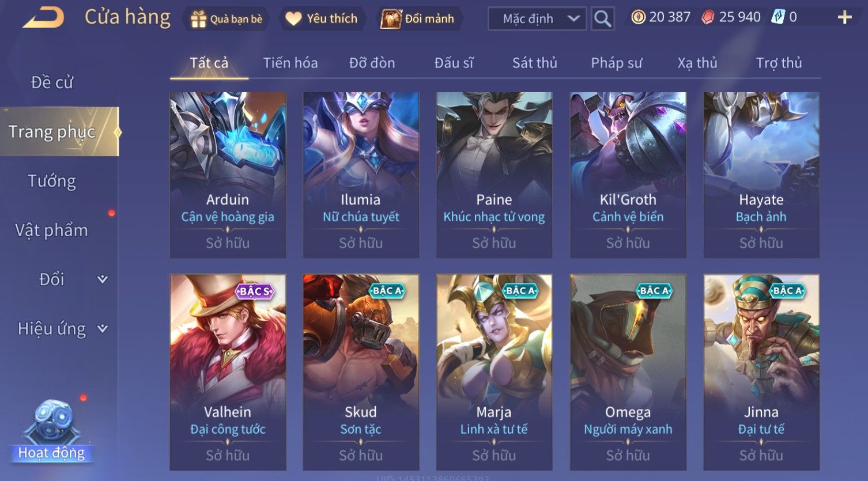
Task: Click the gold coin balance icon
Action: coord(638,17)
